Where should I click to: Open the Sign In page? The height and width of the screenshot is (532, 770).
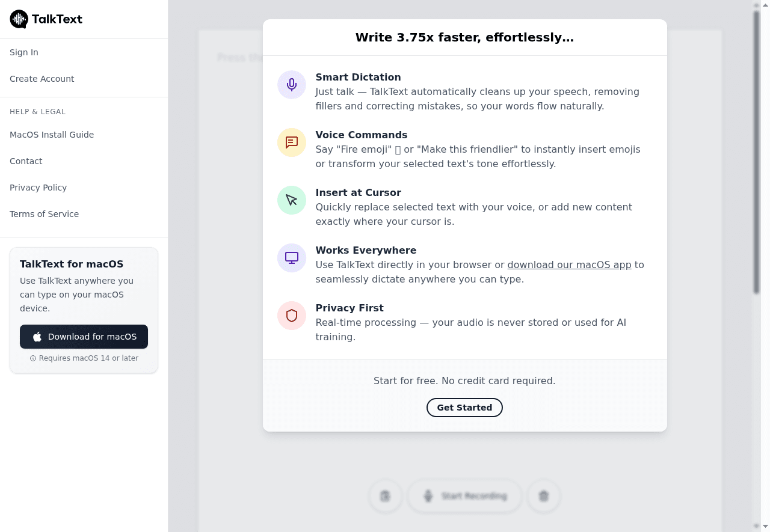24,52
